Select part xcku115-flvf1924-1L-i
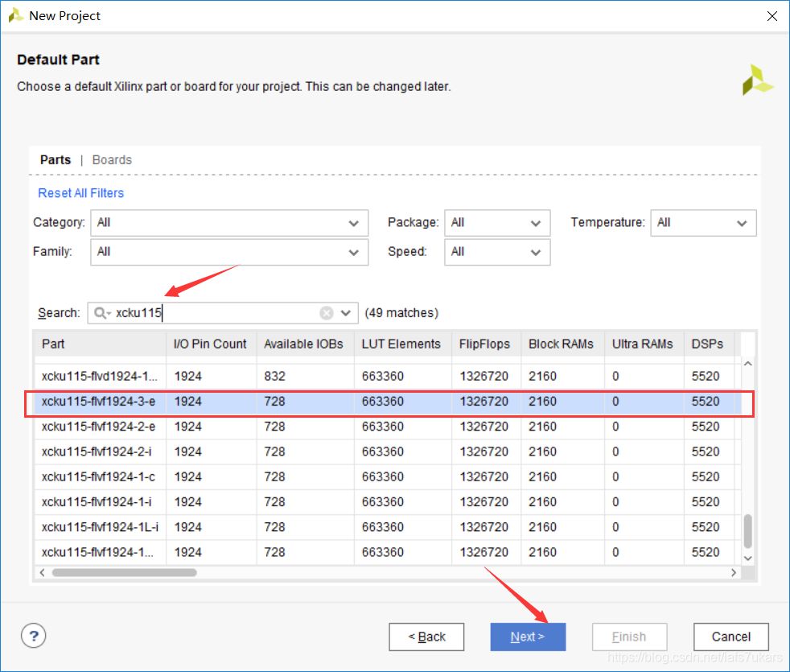The width and height of the screenshot is (790, 672). (x=388, y=528)
